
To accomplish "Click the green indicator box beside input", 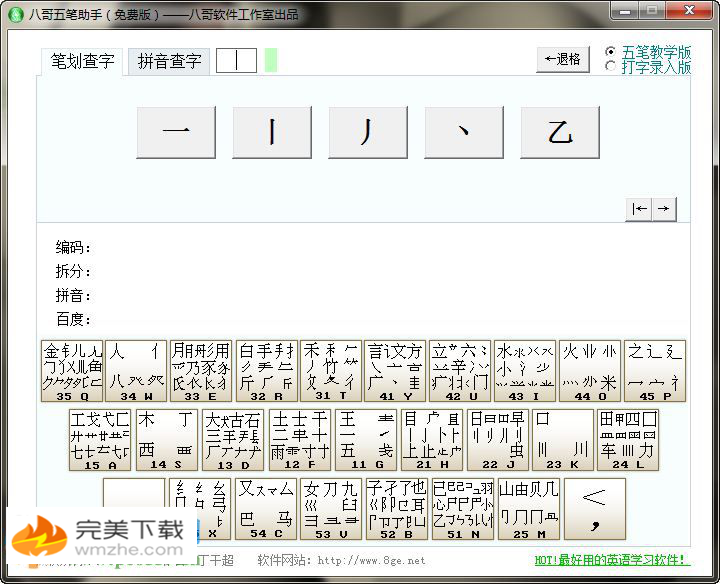I will 271,60.
